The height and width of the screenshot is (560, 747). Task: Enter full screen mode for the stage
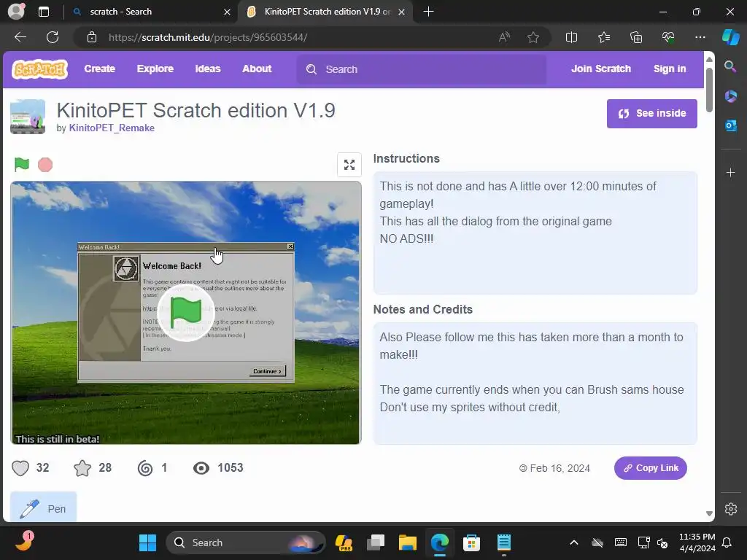[x=349, y=165]
